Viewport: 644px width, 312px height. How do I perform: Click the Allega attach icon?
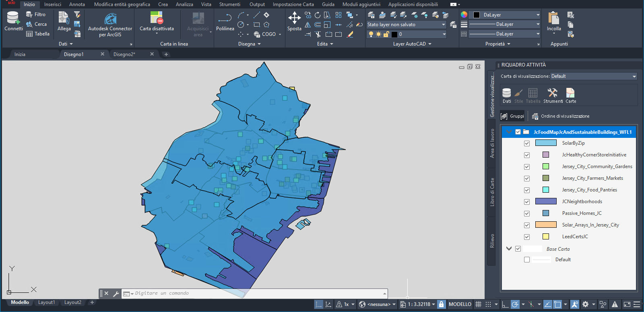pos(64,19)
